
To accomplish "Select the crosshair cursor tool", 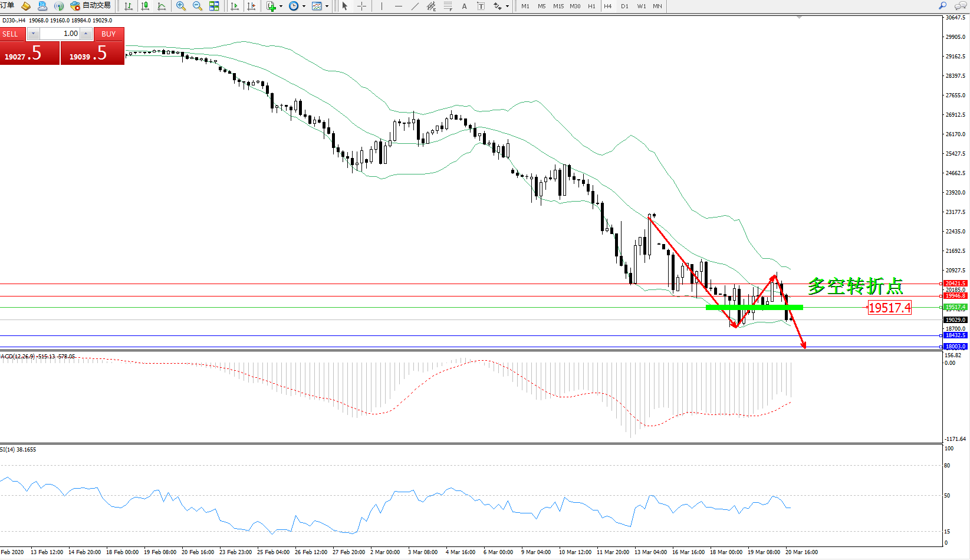I will pyautogui.click(x=362, y=6).
